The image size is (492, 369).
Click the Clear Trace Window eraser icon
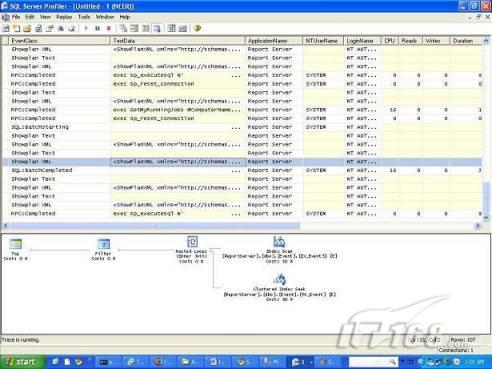[72, 29]
